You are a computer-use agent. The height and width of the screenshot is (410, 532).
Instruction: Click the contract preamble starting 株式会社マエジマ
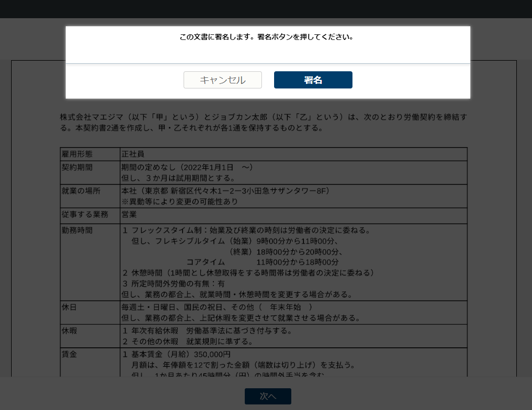263,122
